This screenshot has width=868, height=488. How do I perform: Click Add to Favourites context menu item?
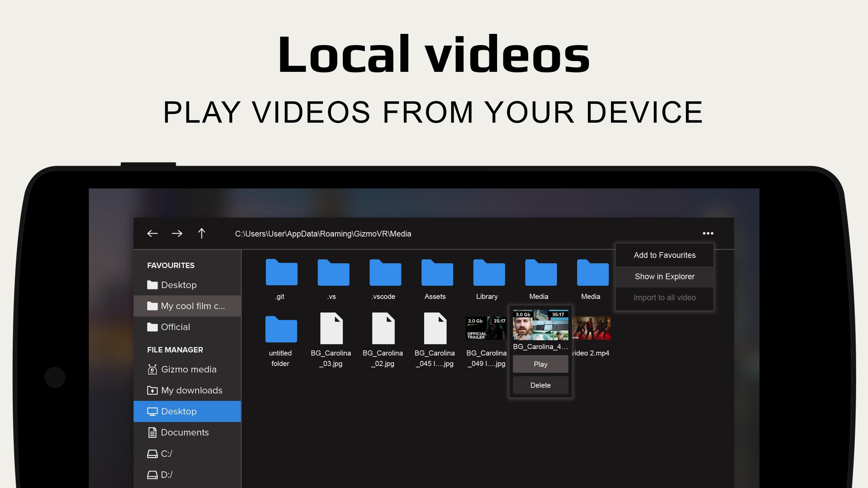click(665, 255)
